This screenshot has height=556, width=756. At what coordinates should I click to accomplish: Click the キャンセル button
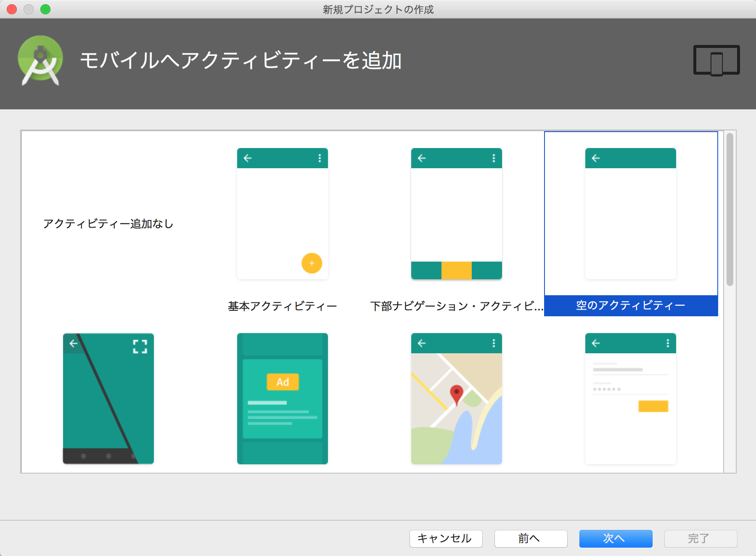pos(446,538)
